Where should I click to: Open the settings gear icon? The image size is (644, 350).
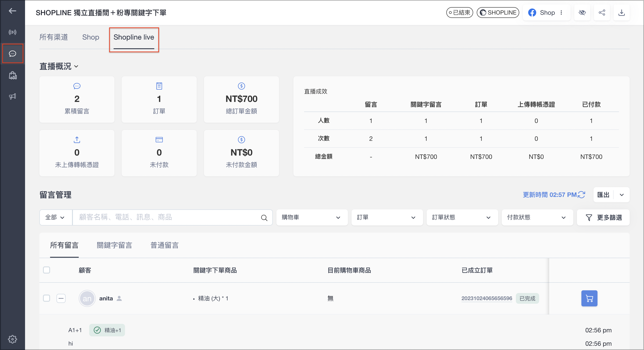(13, 339)
